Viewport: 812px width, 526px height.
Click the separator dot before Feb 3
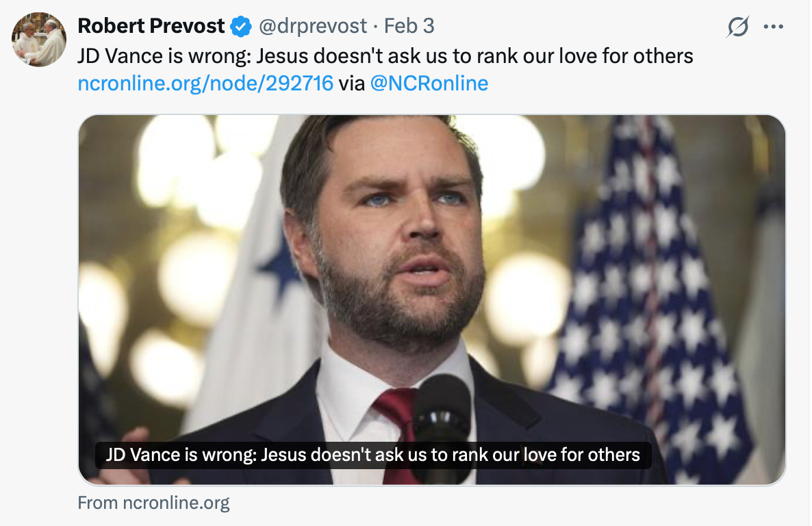coord(375,27)
